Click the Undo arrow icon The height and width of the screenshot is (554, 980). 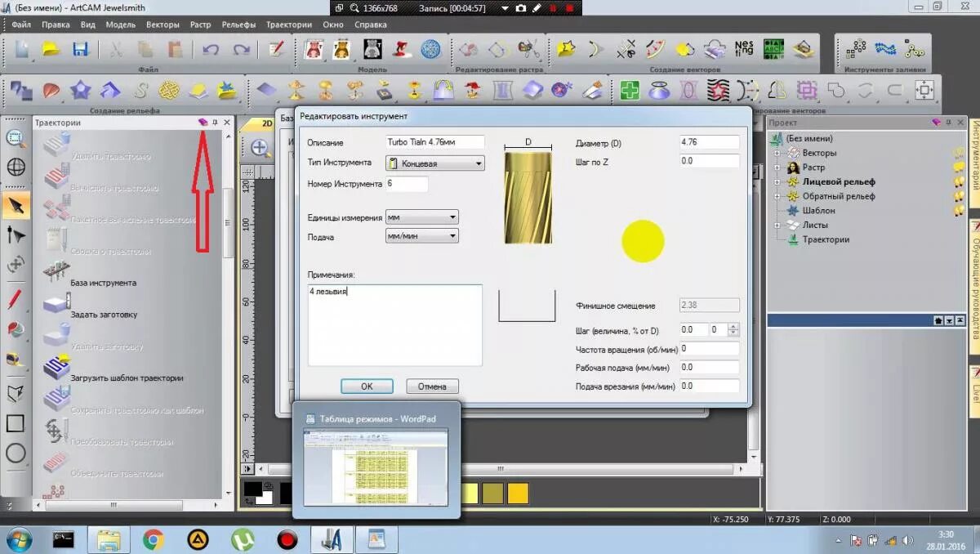coord(211,49)
